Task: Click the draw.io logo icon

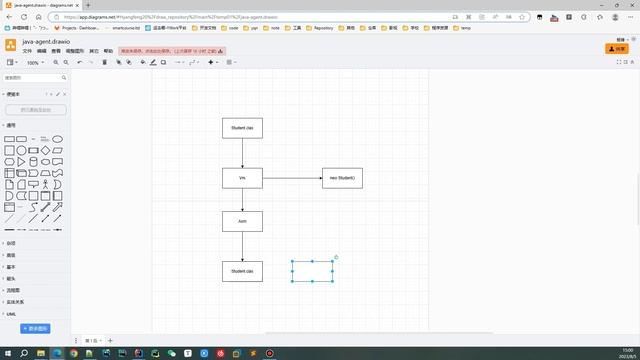Action: [11, 45]
